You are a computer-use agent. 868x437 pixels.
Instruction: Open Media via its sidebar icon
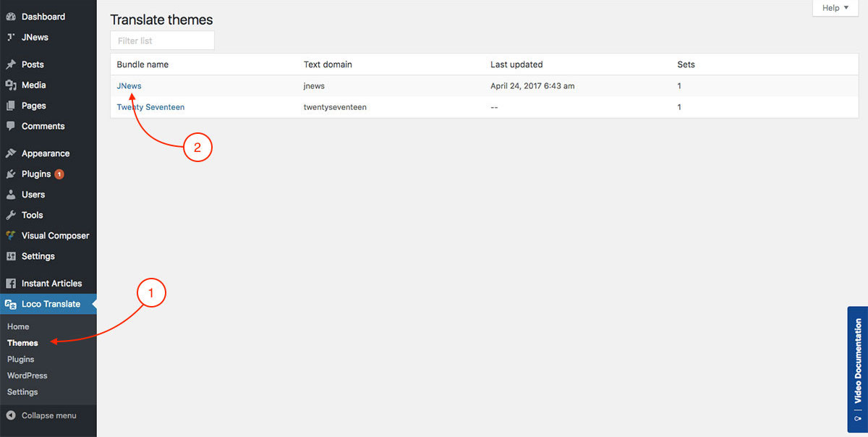coord(11,85)
